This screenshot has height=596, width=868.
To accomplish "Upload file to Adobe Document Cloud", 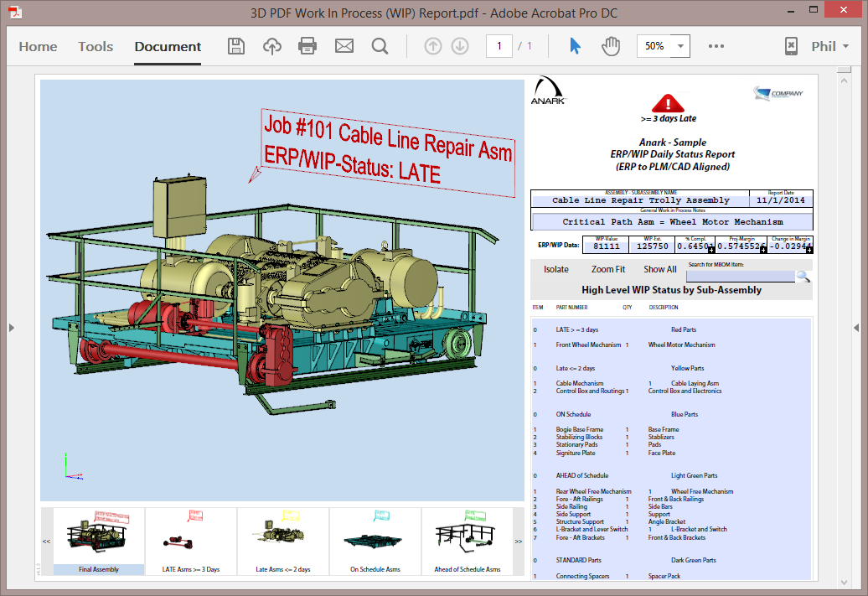I will coord(271,46).
